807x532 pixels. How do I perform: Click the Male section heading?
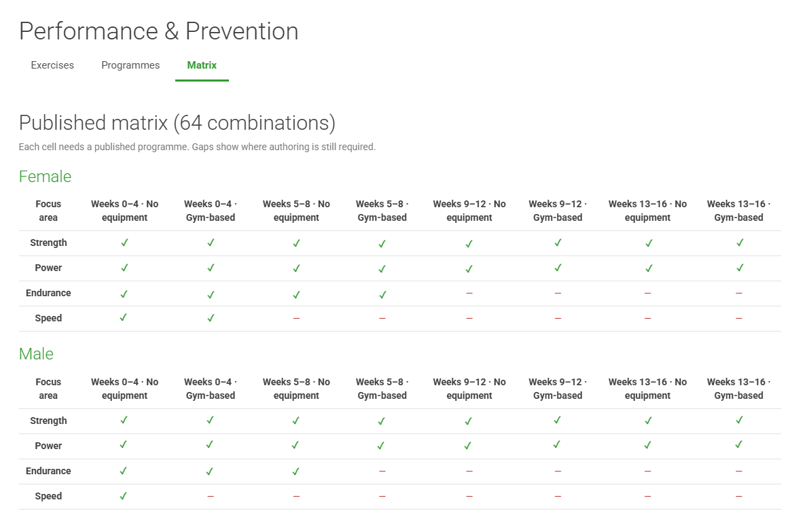(x=36, y=354)
